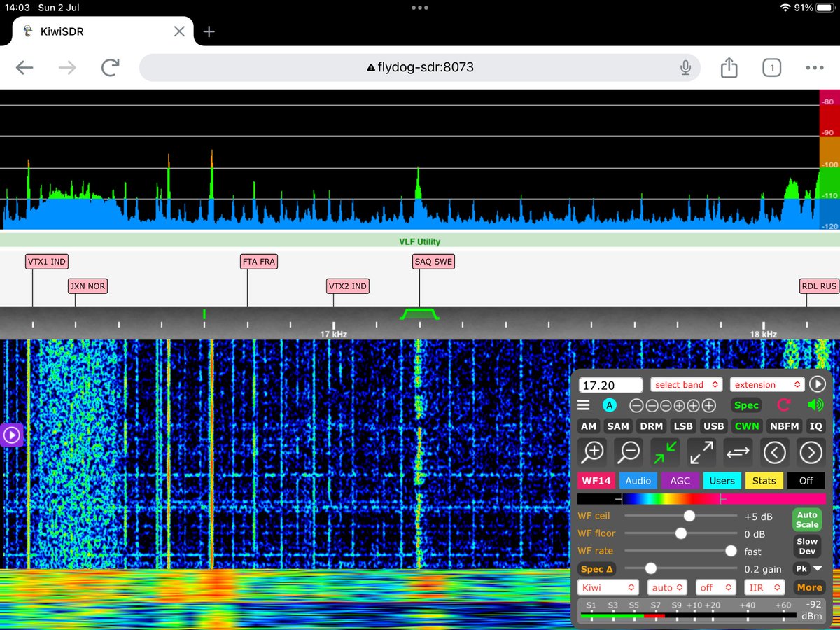Mute audio with the green speaker icon
The image size is (840, 630).
pyautogui.click(x=815, y=405)
